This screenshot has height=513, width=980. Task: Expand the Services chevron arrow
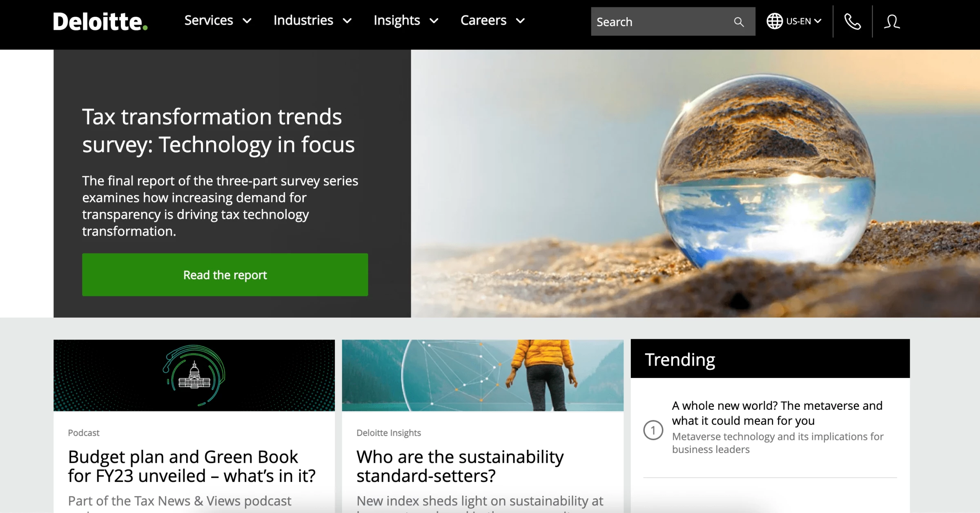[x=247, y=21]
